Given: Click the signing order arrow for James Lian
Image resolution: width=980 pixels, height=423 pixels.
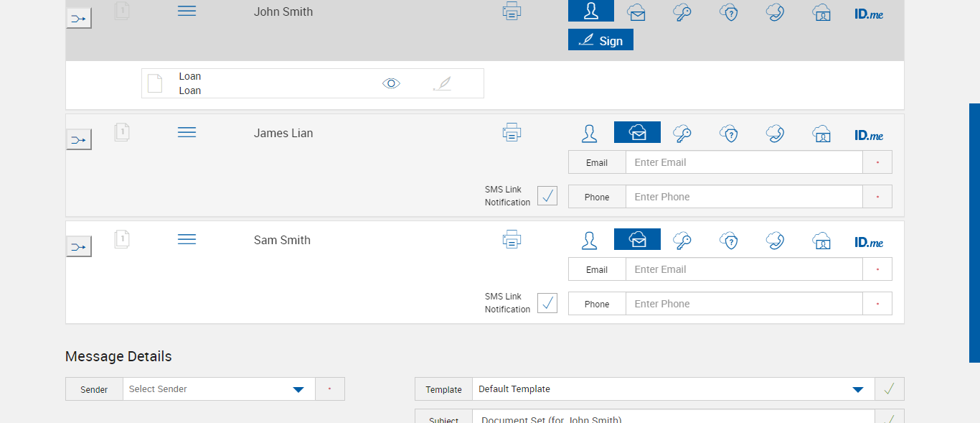Looking at the screenshot, I should (79, 140).
